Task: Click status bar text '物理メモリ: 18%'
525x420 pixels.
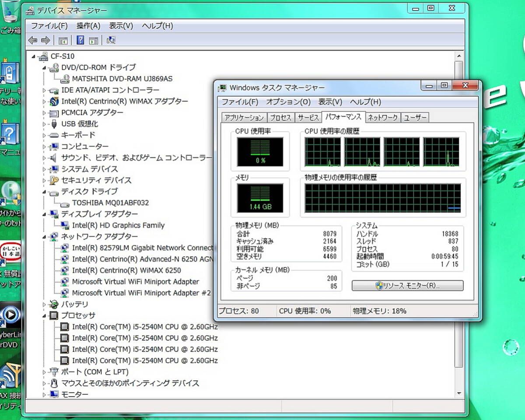Action: click(380, 311)
